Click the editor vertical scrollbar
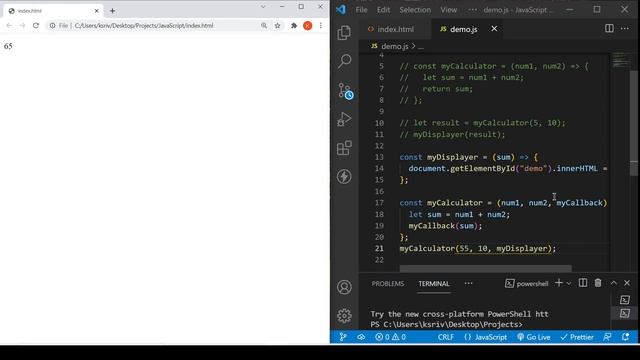 (x=634, y=122)
